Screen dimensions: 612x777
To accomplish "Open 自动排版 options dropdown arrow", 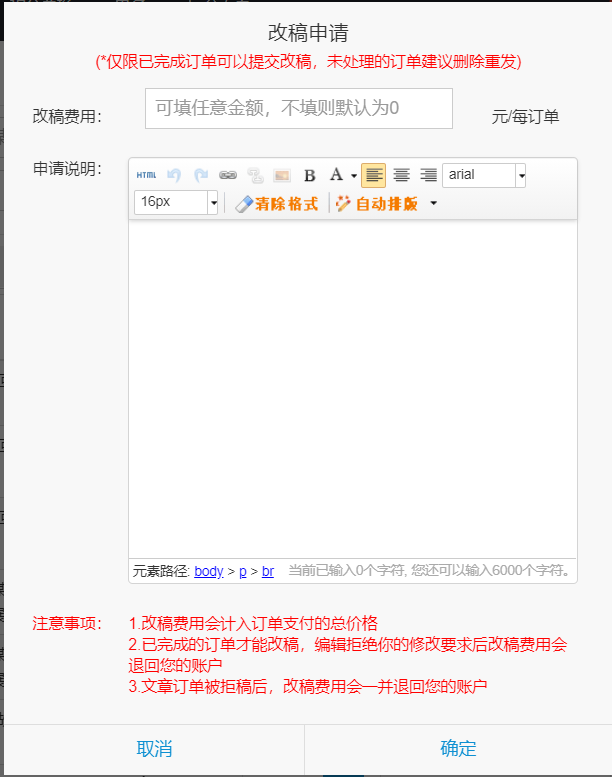I will [x=434, y=203].
